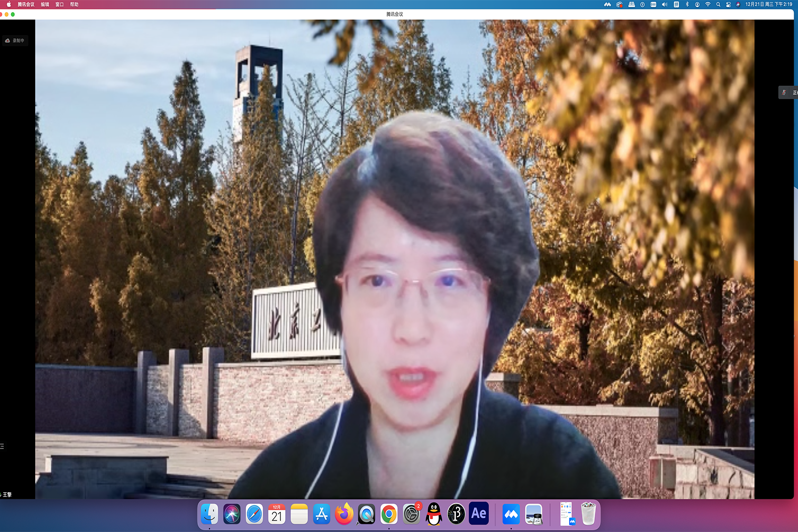Click participant name 王擎

(x=7, y=494)
